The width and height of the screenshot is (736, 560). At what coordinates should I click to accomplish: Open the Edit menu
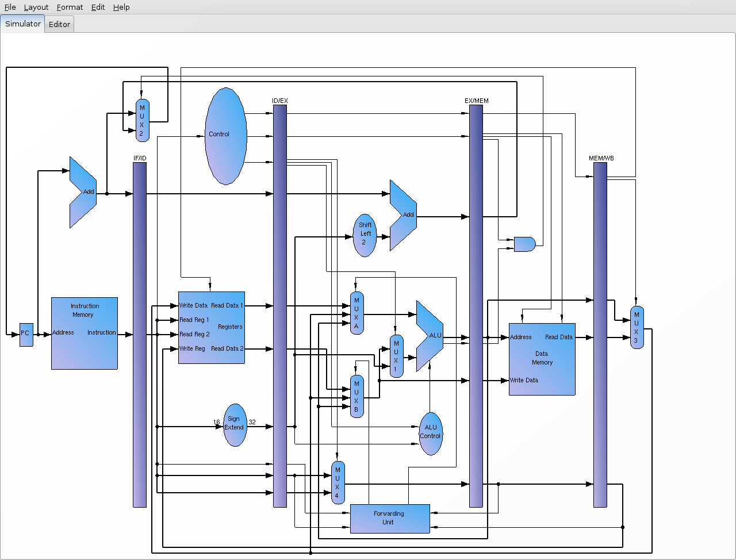(x=98, y=7)
